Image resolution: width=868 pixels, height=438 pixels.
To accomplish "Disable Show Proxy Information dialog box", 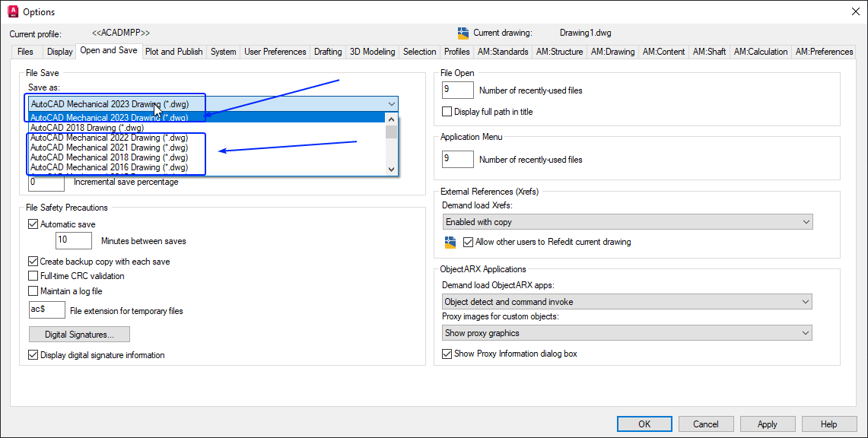I will tap(447, 354).
